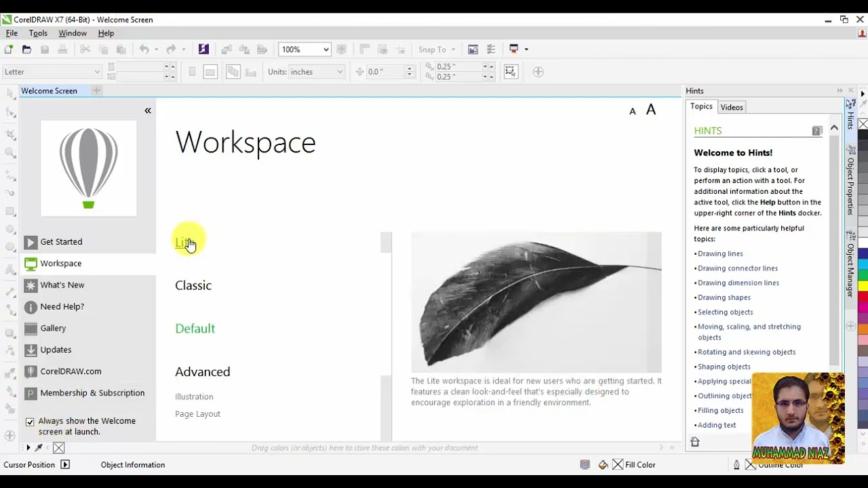Click the New document icon
Screen dimensions: 868x488
click(9, 49)
